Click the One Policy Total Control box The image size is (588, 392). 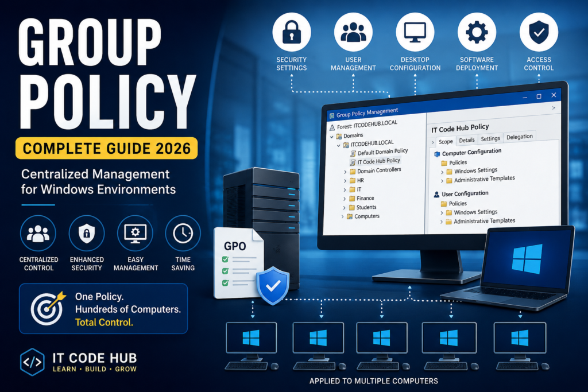coord(103,308)
